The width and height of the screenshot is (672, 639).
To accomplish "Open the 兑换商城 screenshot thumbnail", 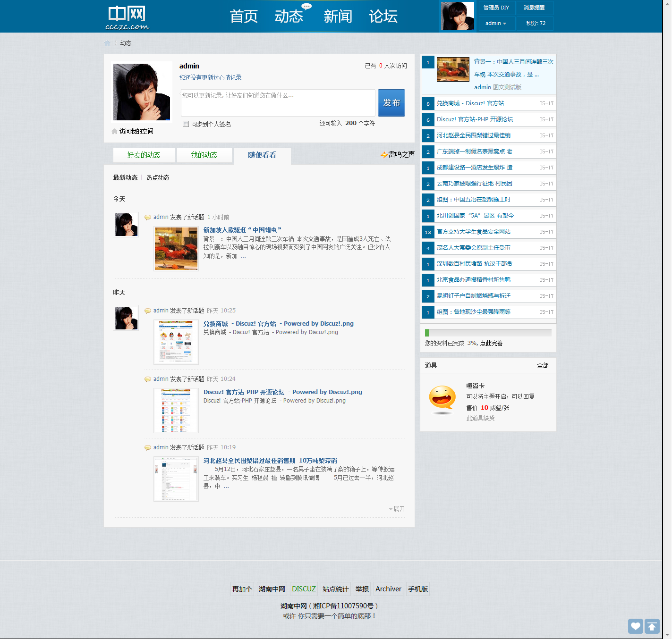I will [x=176, y=342].
